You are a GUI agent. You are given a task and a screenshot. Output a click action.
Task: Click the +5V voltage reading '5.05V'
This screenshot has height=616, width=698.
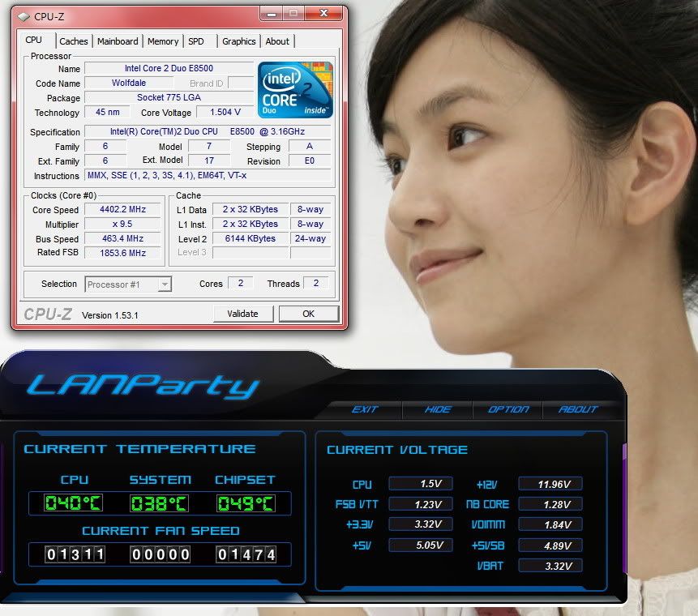pyautogui.click(x=421, y=545)
